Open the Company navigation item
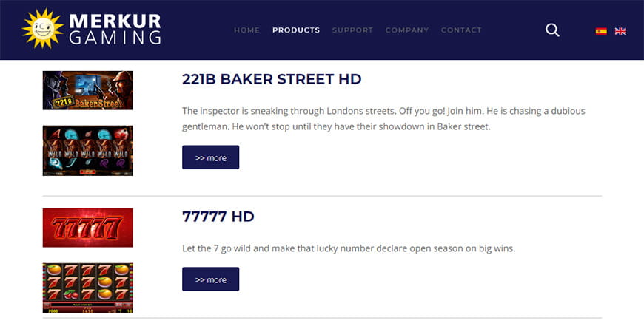 (x=406, y=30)
